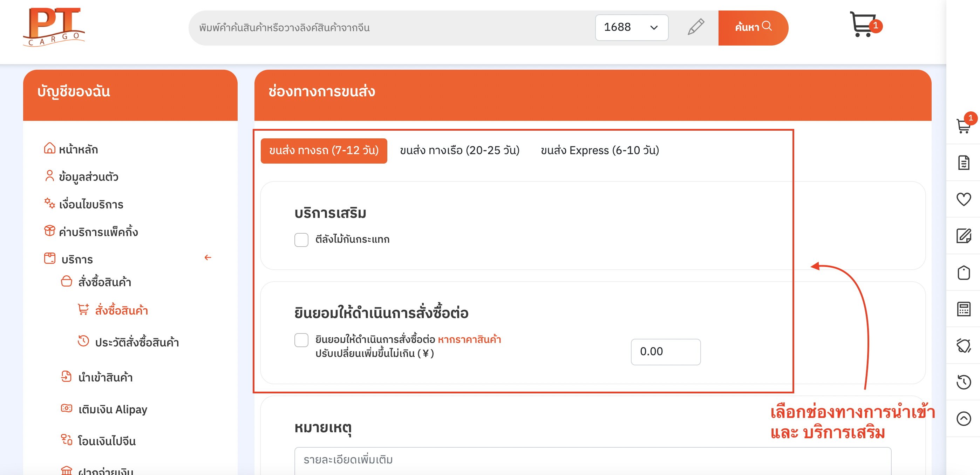Open the history clock icon in right sidebar
This screenshot has height=475, width=980.
pos(963,382)
